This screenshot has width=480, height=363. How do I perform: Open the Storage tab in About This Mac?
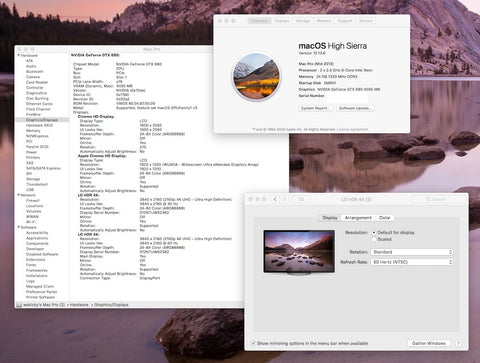(303, 21)
